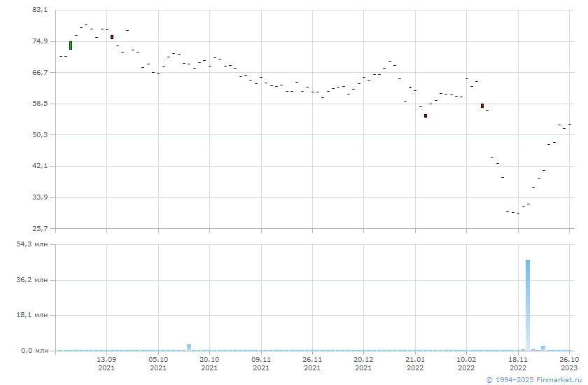The image size is (588, 385).
Task: Click the 83,1 price axis label
Action: [x=40, y=10]
